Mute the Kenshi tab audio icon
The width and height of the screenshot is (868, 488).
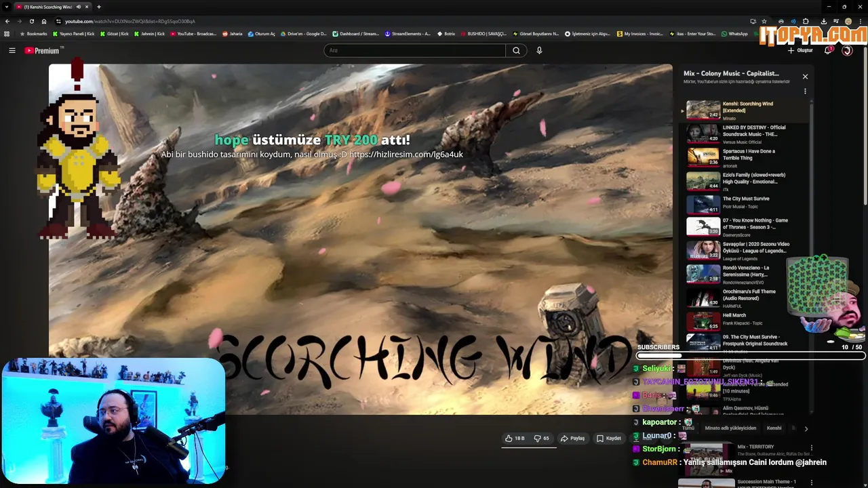pyautogui.click(x=78, y=7)
